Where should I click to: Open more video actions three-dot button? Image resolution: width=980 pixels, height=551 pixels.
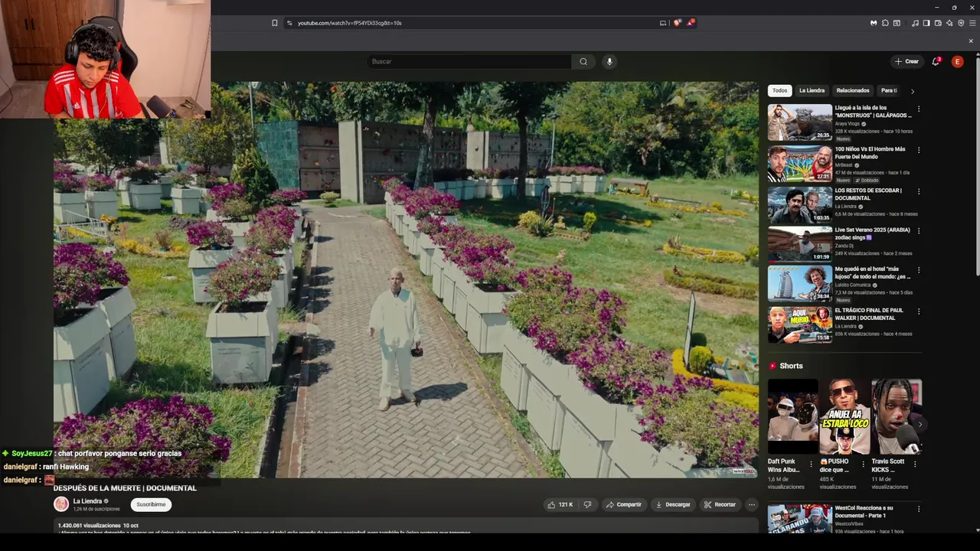[x=751, y=504]
